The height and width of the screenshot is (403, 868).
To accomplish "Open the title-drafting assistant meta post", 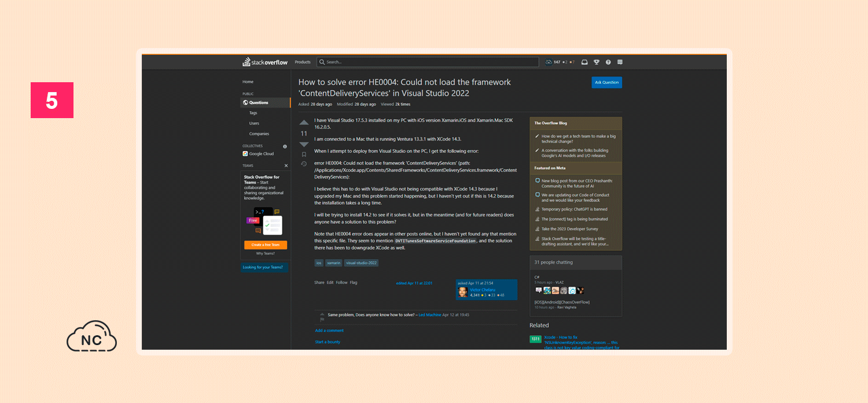I will coord(576,241).
